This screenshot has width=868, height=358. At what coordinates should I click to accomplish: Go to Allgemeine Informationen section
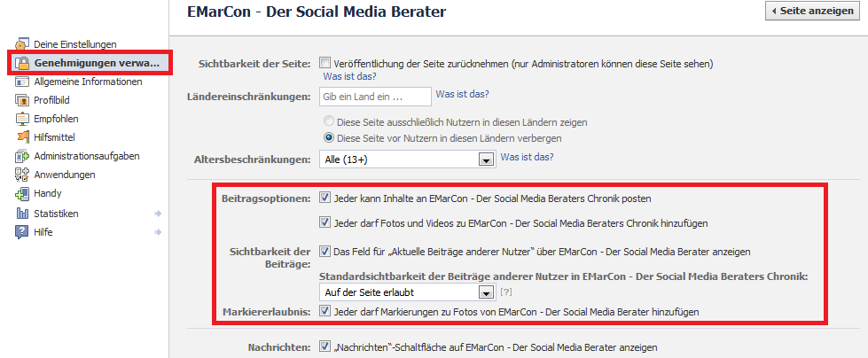tap(88, 82)
